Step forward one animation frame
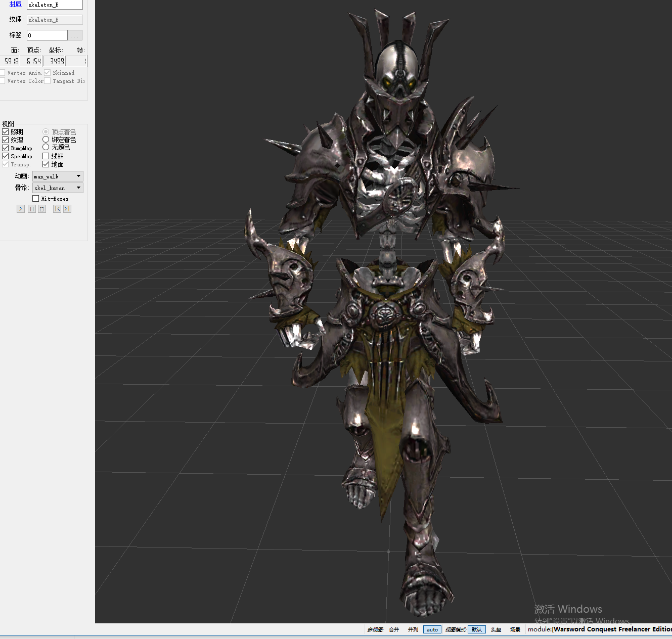This screenshot has height=639, width=672. point(67,209)
